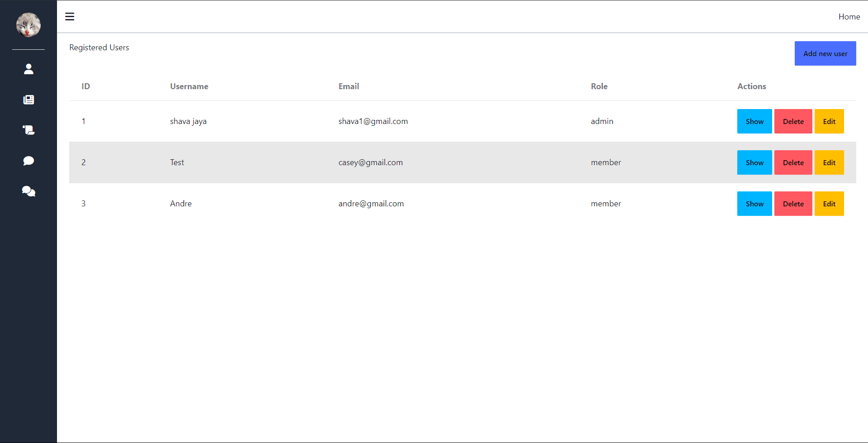Select the user icon in the sidebar
This screenshot has height=443, width=868.
point(28,69)
